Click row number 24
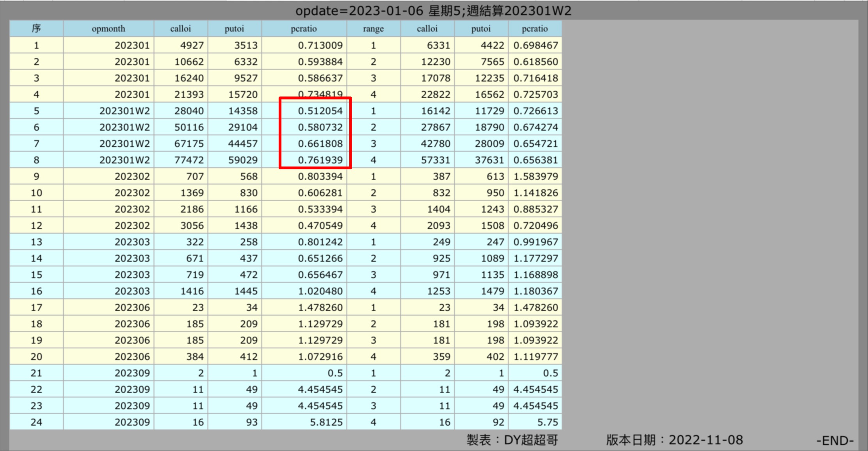The image size is (868, 451). [x=36, y=423]
